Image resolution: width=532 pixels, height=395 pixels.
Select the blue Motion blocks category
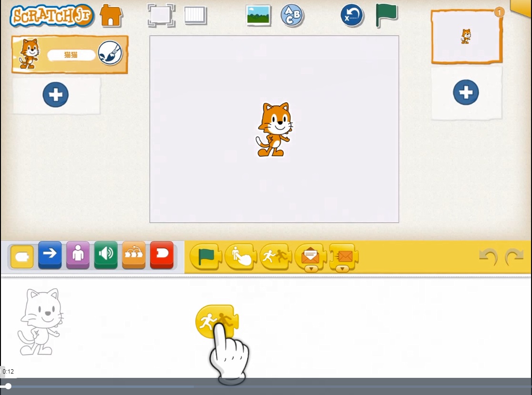pos(50,255)
